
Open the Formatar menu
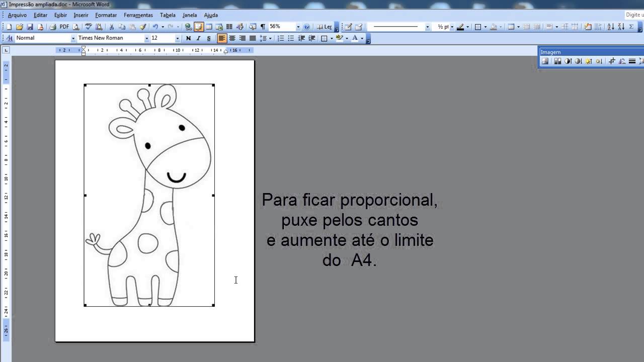coord(106,15)
